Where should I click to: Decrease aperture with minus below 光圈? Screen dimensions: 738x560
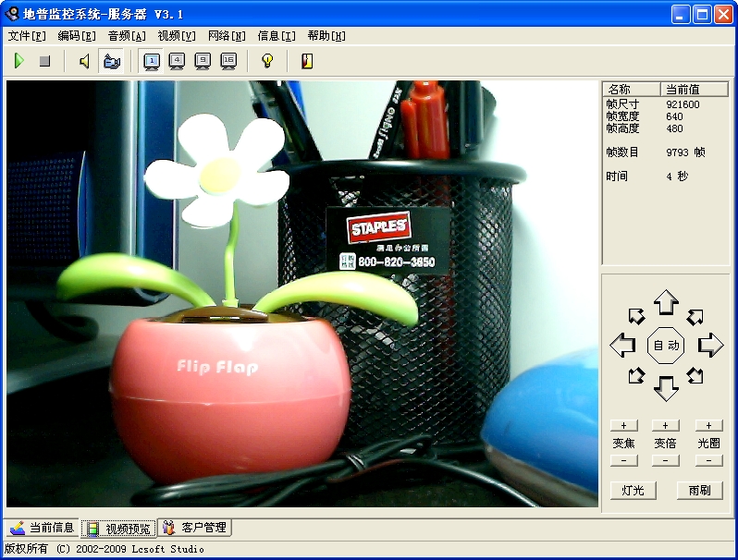[x=708, y=460]
